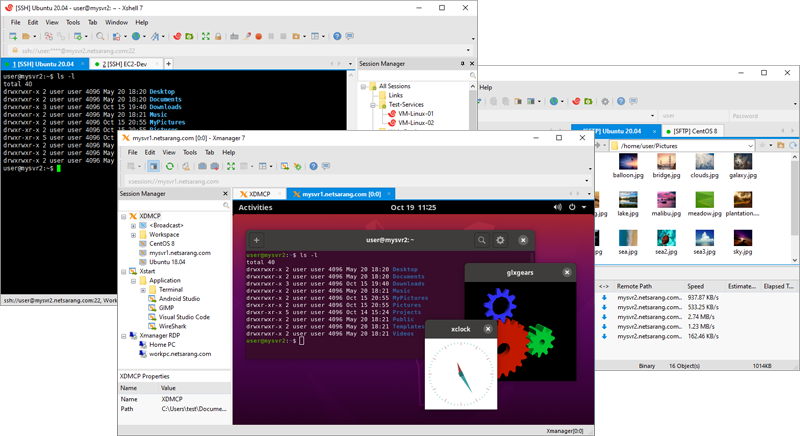800x436 pixels.
Task: Click Date Oct 19 11:25 in Ubuntu bar
Action: (413, 208)
